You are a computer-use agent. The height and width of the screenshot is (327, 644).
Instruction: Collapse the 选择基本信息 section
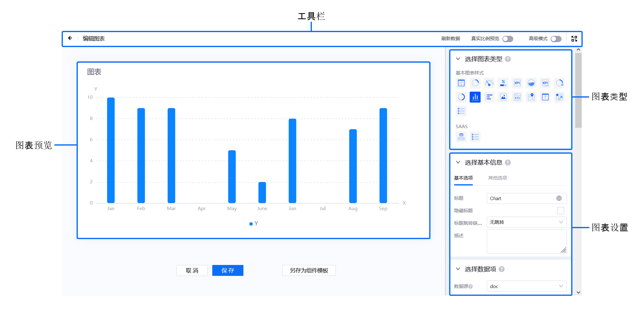(458, 162)
